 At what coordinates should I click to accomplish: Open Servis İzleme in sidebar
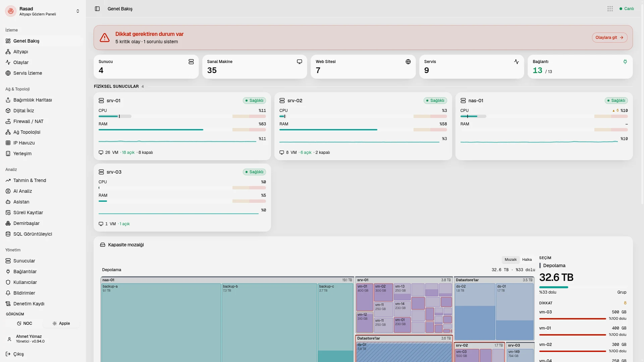pyautogui.click(x=43, y=73)
